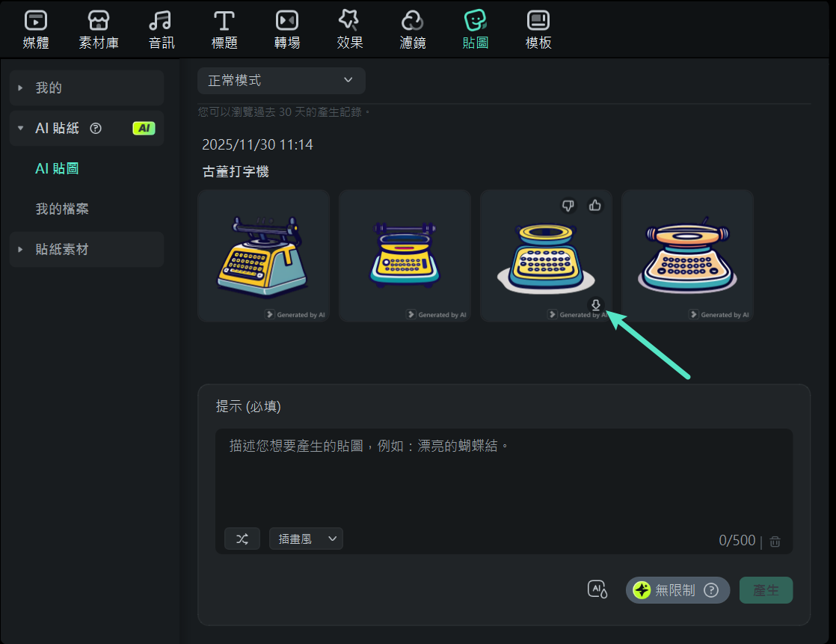Open the 正常模式 mode dropdown
The height and width of the screenshot is (644, 836).
(x=281, y=80)
